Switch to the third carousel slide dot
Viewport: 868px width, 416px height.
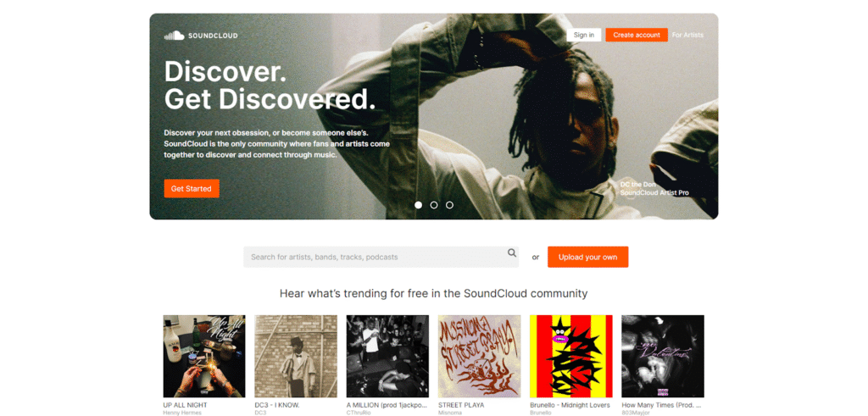[x=449, y=205]
